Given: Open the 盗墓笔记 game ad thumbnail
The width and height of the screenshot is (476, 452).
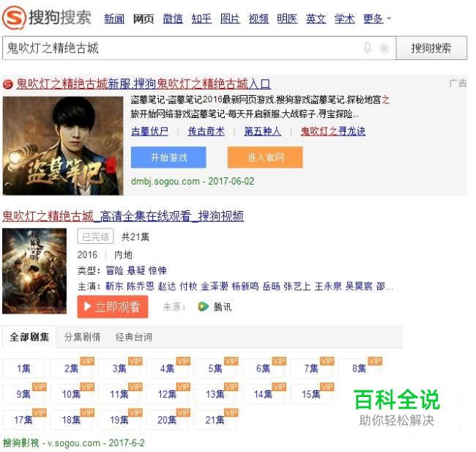Looking at the screenshot, I should point(63,146).
